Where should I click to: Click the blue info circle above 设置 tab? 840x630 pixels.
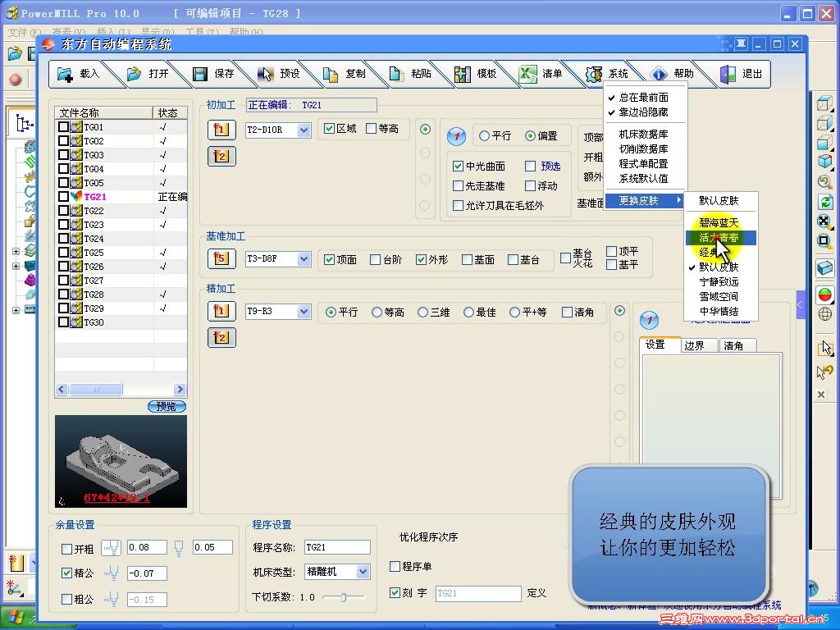point(650,321)
